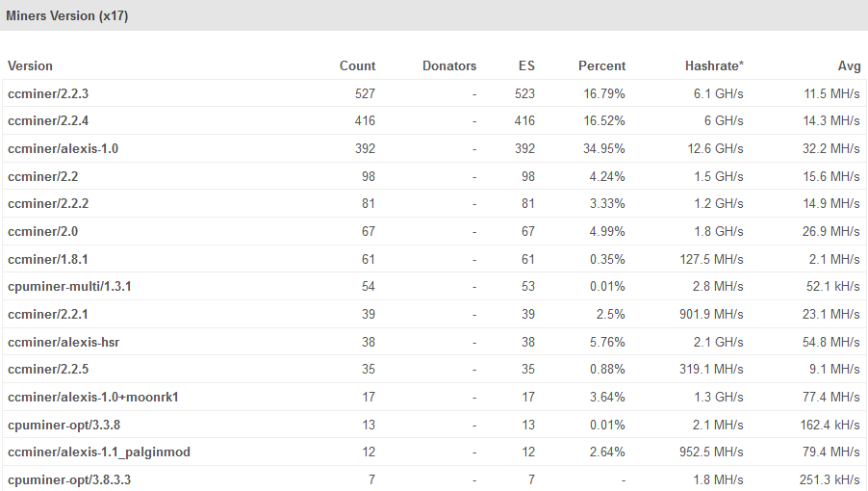Click the Miners Version (x17) panel title
Image resolution: width=868 pixels, height=491 pixels.
67,16
